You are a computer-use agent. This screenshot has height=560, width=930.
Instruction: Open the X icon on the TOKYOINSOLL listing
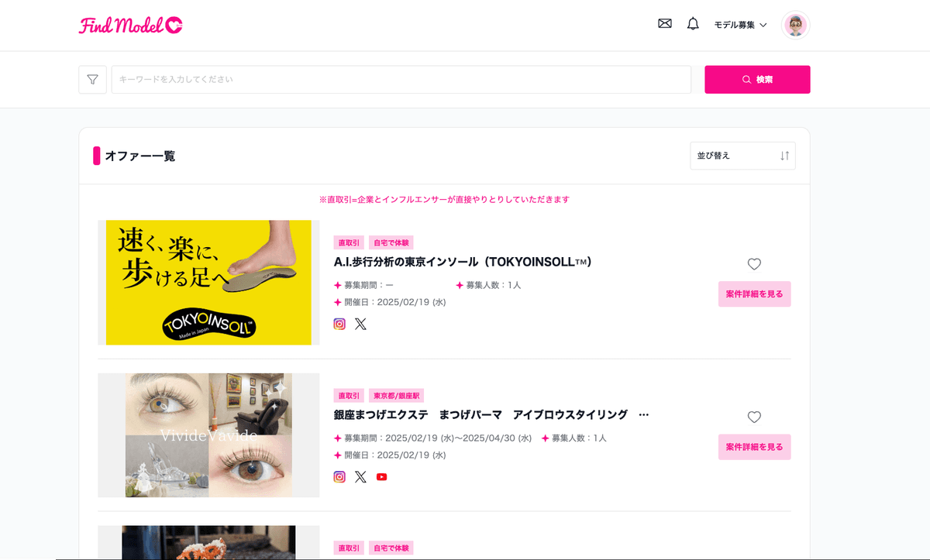[360, 324]
